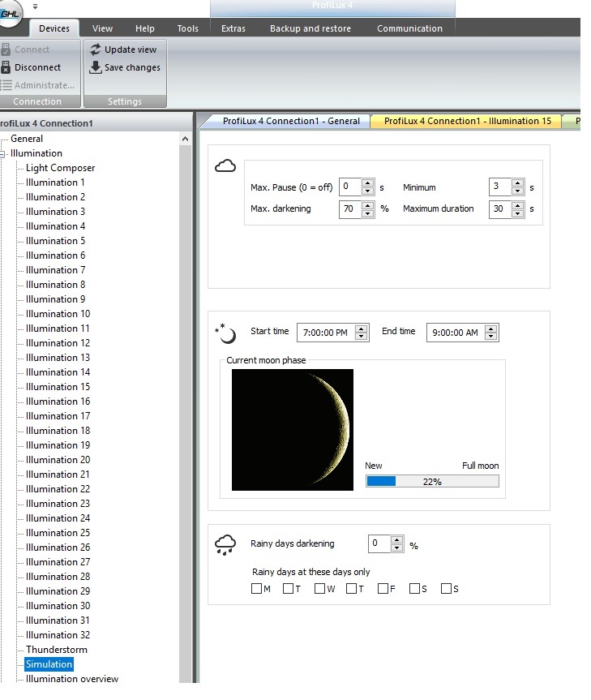Screen dimensions: 591x700
Task: Select Light Composer in the tree
Action: (60, 168)
